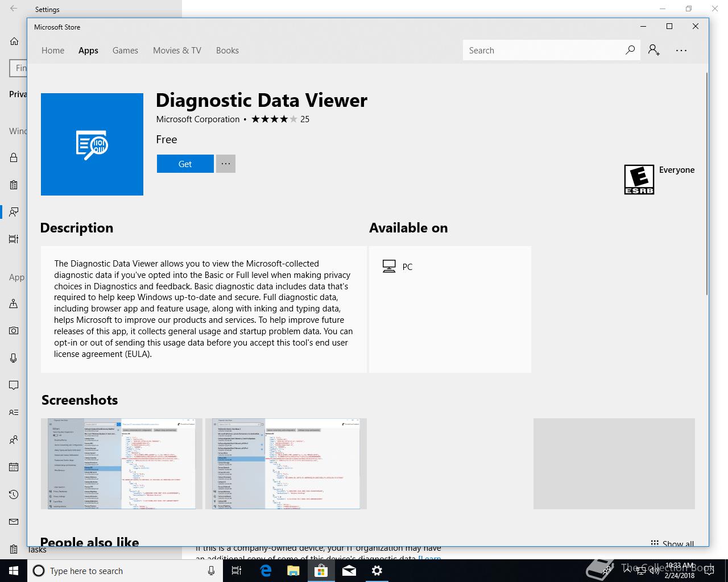Screen dimensions: 728x582
Task: Open the more options button beside Get
Action: click(226, 164)
